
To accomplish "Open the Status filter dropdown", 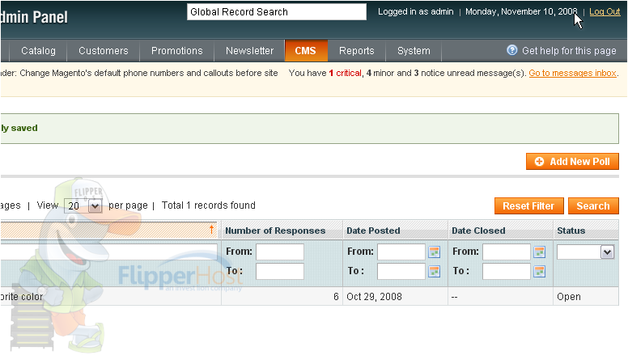I will click(586, 252).
